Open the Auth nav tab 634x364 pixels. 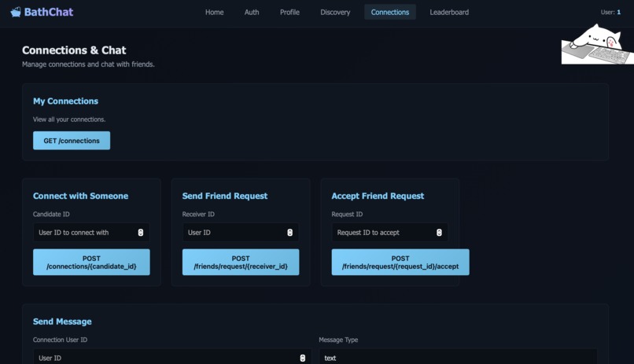point(252,12)
